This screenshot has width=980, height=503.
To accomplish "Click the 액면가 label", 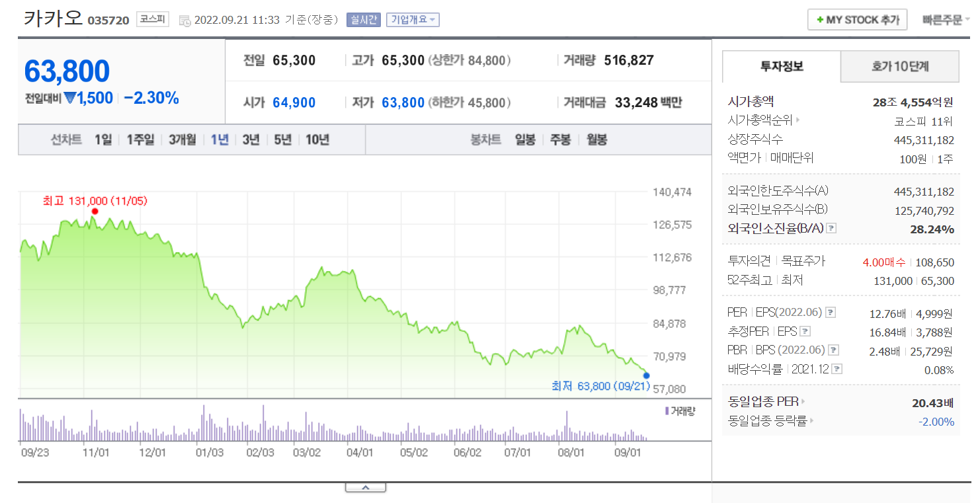I will [745, 158].
